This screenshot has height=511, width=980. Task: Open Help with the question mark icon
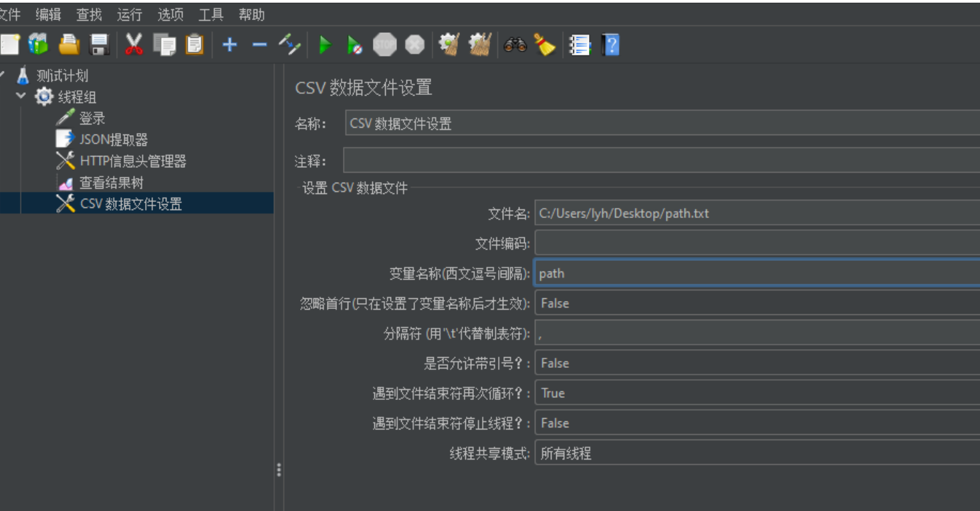coord(610,45)
